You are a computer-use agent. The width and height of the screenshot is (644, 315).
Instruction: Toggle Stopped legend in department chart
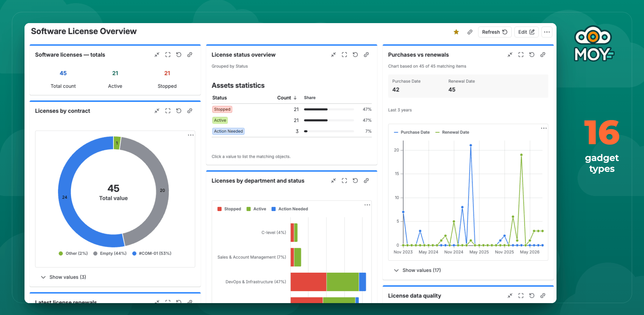pos(229,209)
